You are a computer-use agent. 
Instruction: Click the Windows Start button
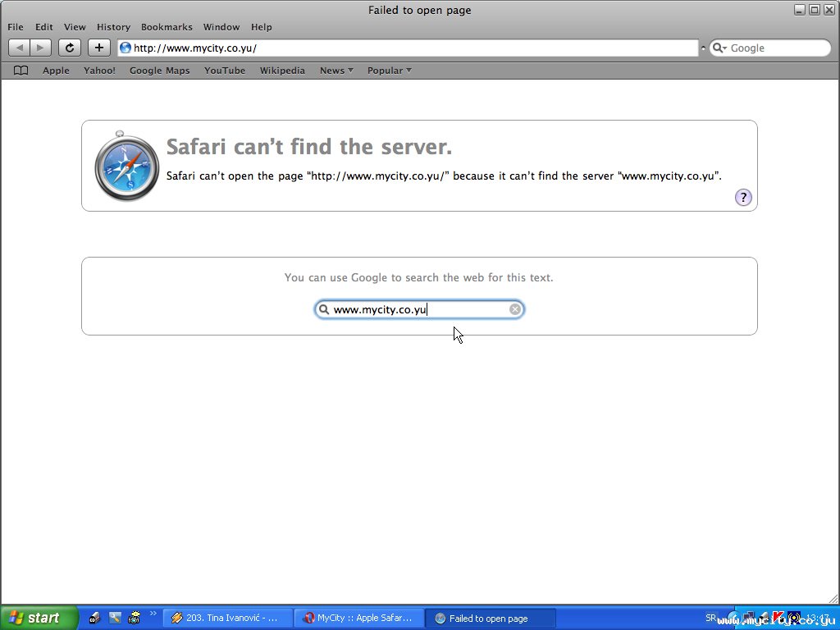point(39,618)
